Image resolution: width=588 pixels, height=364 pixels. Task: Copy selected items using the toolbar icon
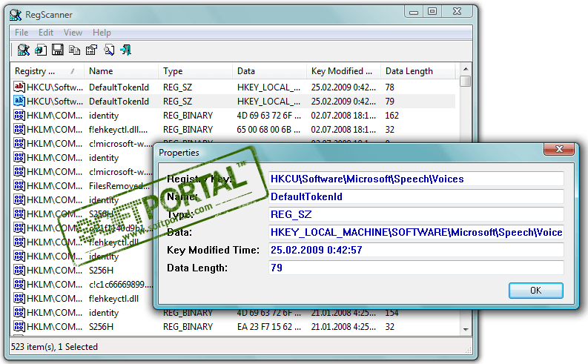point(75,50)
